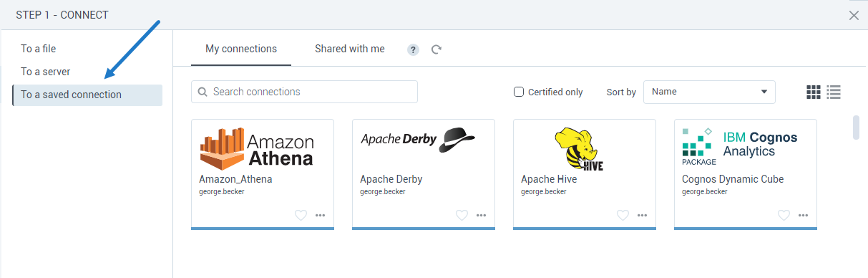Favorite the Apache Derby connection
Image resolution: width=868 pixels, height=278 pixels.
point(462,215)
